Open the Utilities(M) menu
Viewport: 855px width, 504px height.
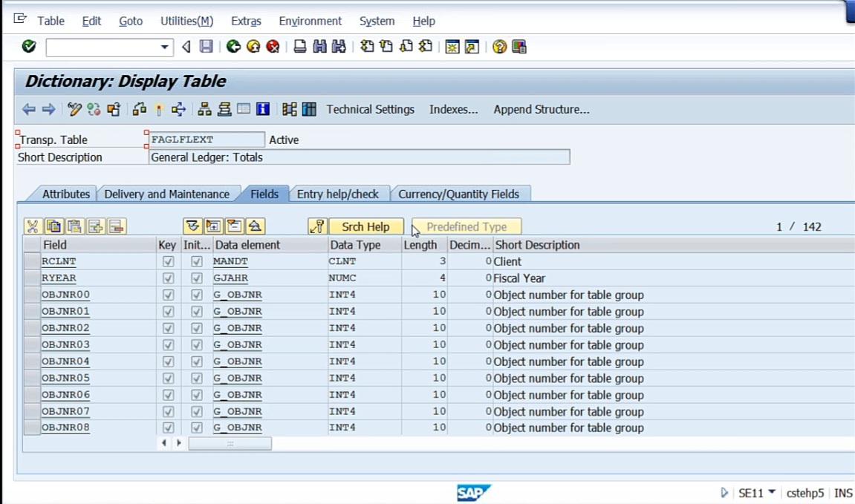tap(186, 22)
